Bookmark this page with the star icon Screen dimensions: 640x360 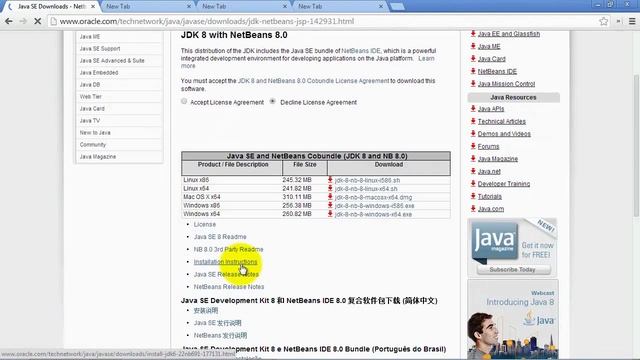click(x=603, y=21)
